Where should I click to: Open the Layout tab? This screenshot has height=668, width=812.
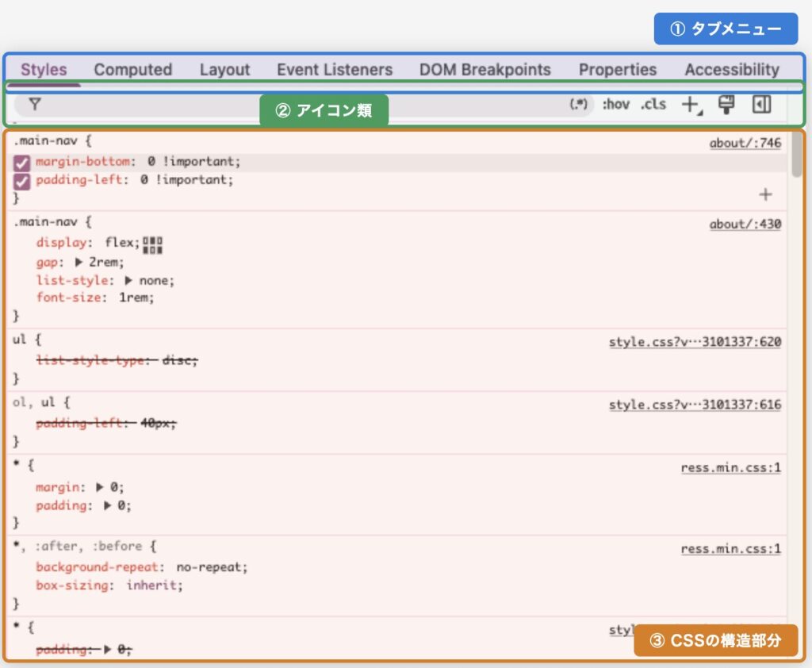pos(224,70)
